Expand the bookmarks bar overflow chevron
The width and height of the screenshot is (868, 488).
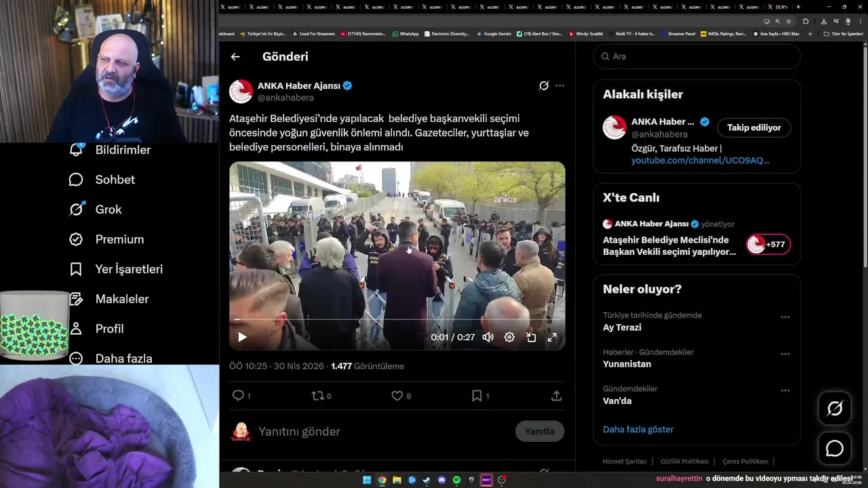pos(810,33)
